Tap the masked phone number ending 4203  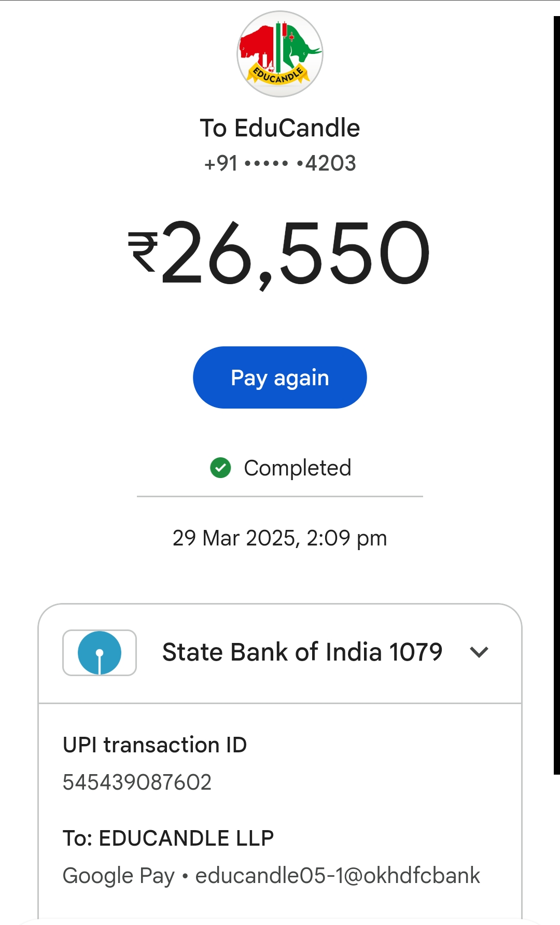pos(280,163)
